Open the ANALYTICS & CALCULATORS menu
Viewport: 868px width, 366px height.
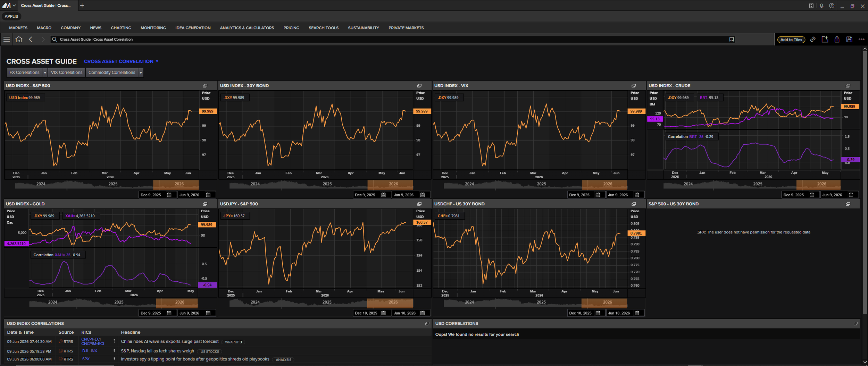(x=247, y=28)
